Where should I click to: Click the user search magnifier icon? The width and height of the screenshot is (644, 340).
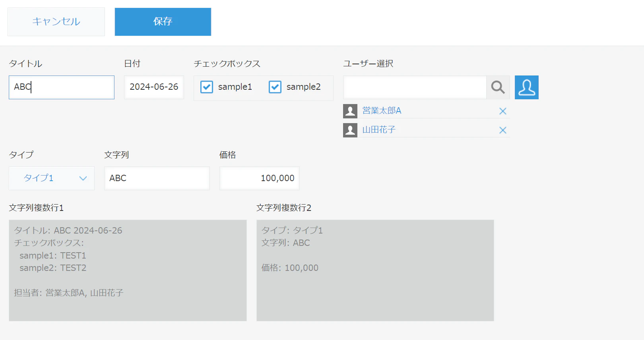point(498,87)
